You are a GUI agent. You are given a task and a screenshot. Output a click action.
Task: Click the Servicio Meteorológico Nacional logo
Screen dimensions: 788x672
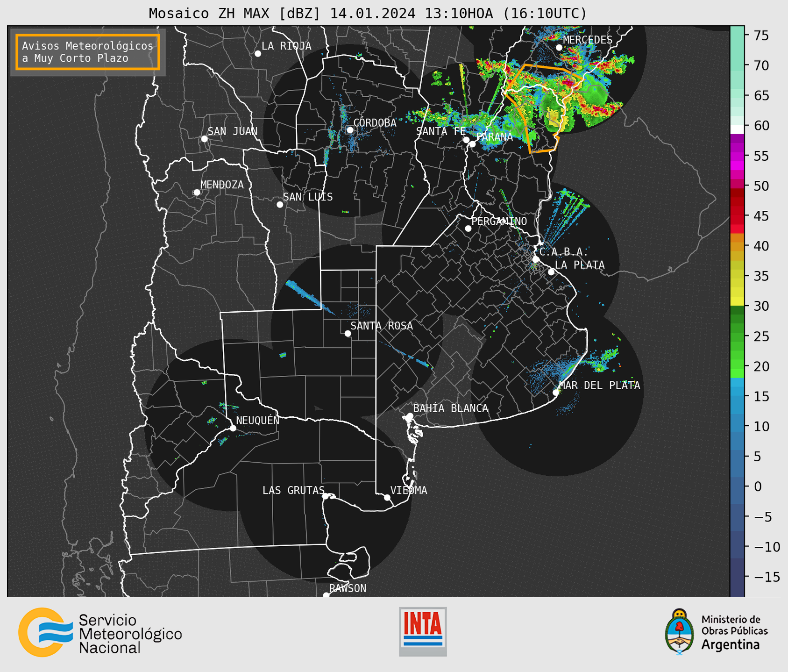[100, 632]
